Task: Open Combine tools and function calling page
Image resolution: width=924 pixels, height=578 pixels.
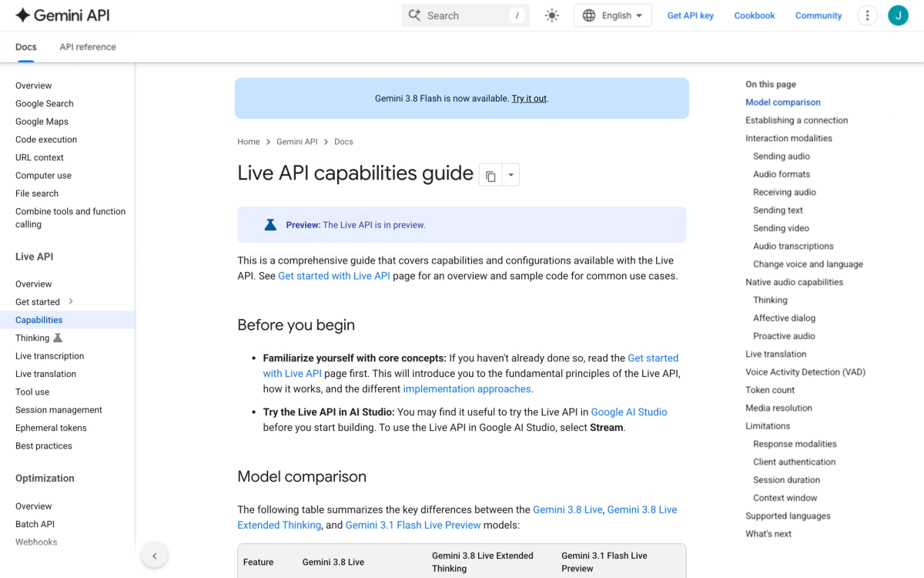Action: click(70, 218)
